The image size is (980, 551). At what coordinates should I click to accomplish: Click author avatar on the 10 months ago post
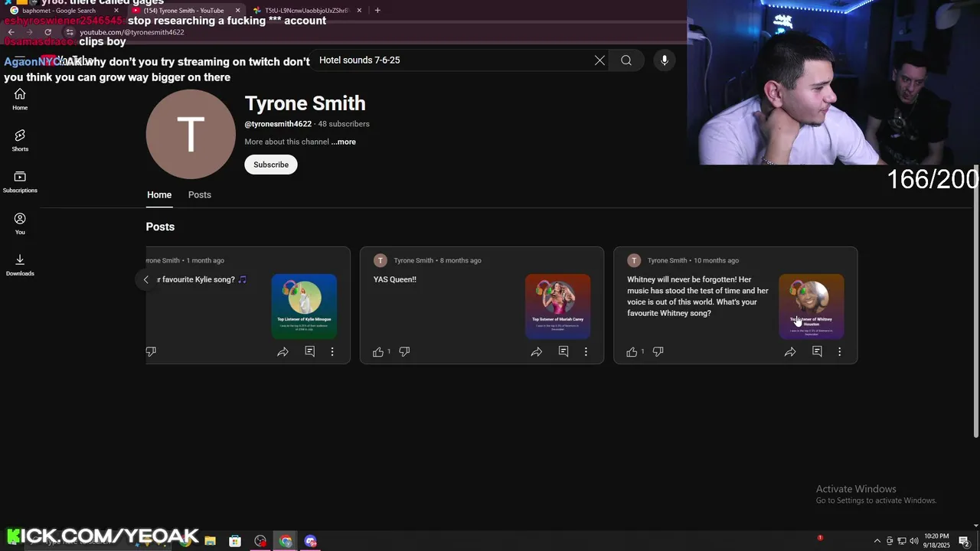point(634,260)
